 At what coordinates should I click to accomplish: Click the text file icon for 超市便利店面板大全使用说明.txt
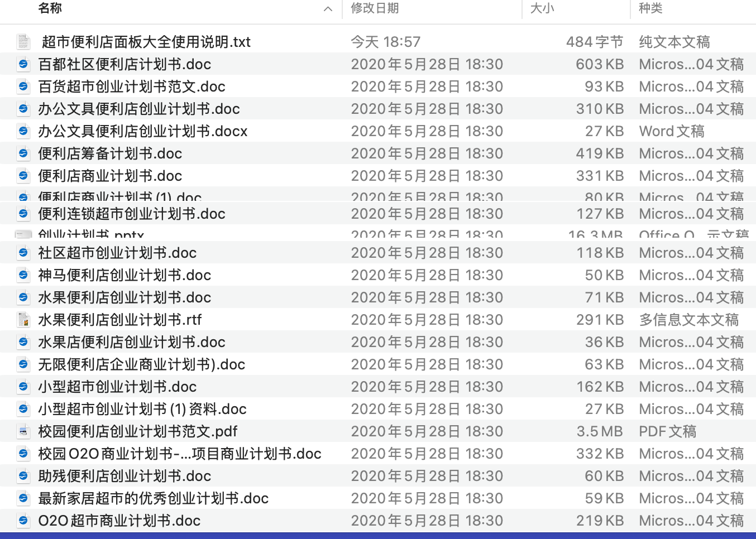point(23,42)
